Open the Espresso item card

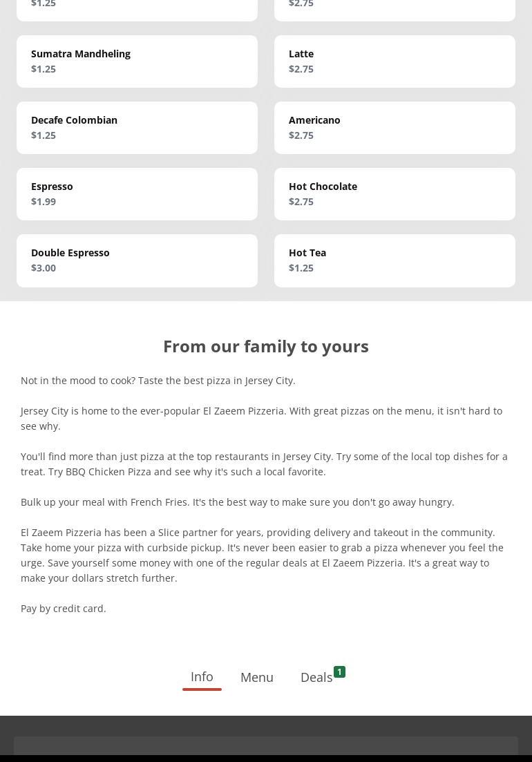137,194
